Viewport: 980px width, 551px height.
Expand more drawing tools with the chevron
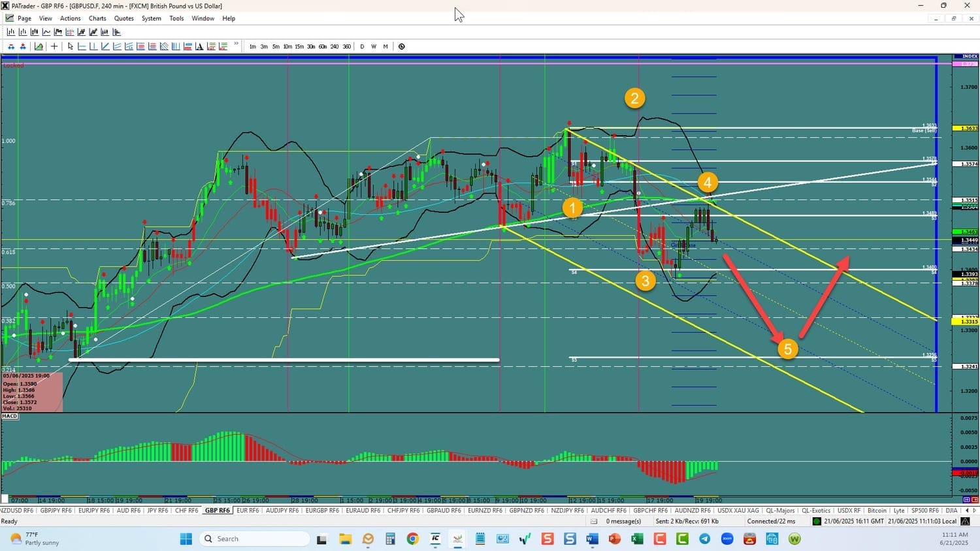coord(236,44)
